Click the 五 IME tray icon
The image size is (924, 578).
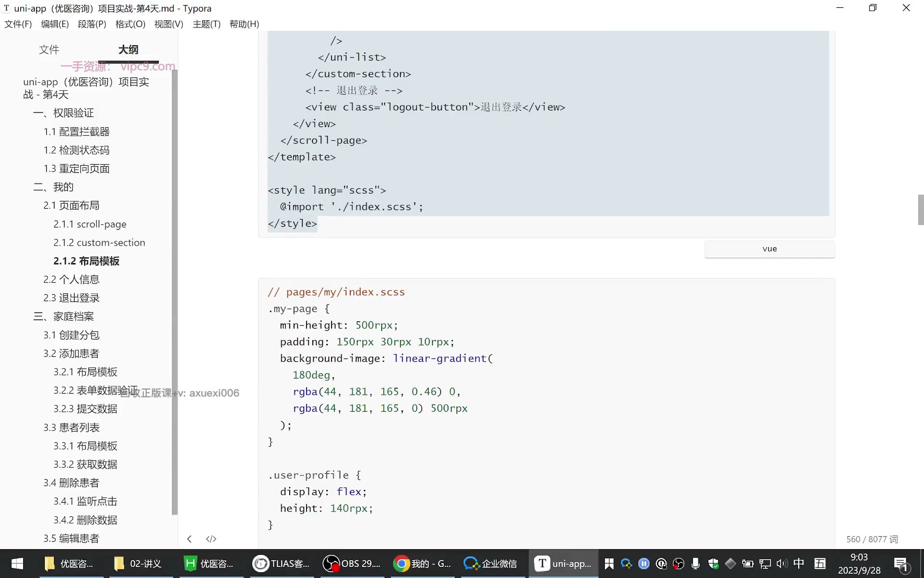[820, 563]
